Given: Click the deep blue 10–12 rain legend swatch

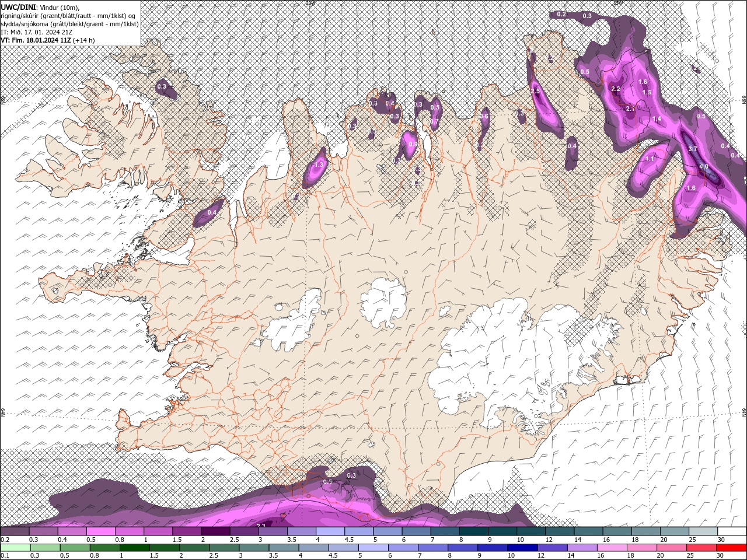Looking at the screenshot, I should (x=522, y=548).
